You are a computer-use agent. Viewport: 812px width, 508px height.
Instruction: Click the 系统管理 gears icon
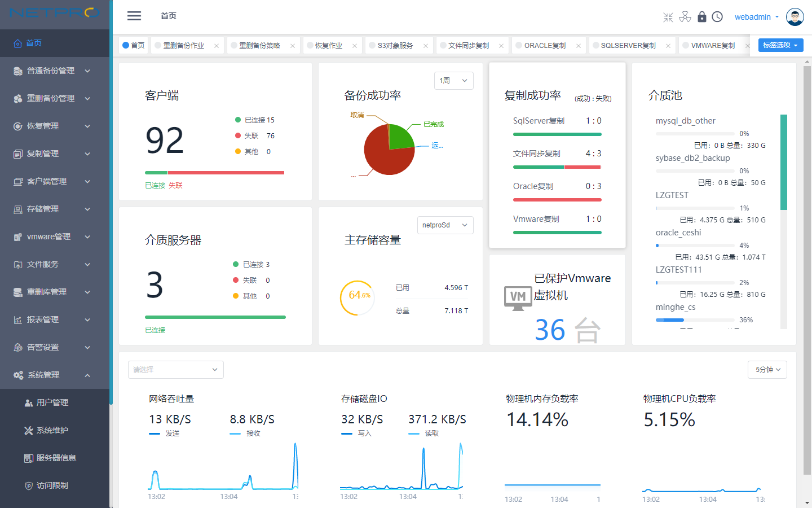(18, 375)
